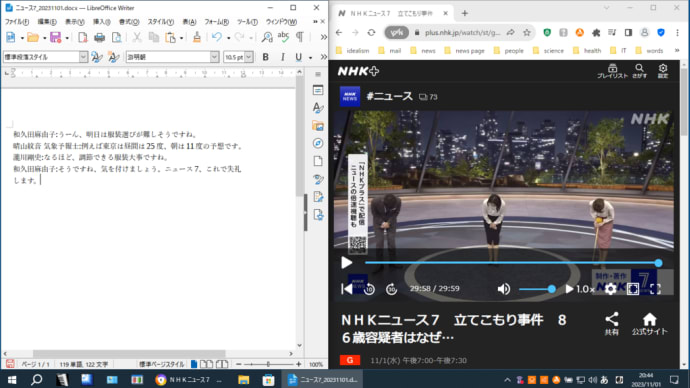The image size is (690, 388).
Task: Toggle the print preview icon
Action: click(x=116, y=37)
